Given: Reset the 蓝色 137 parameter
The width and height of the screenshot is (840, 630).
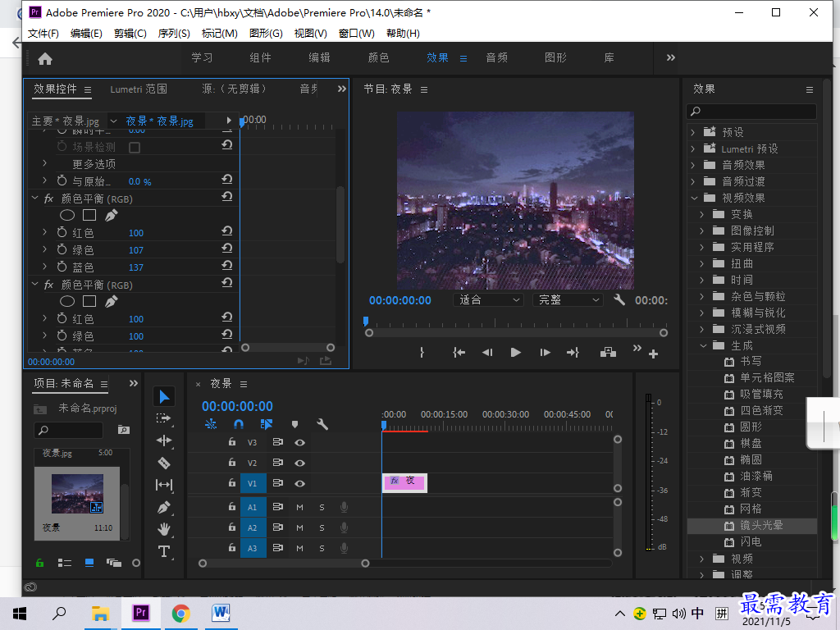Looking at the screenshot, I should (x=227, y=266).
